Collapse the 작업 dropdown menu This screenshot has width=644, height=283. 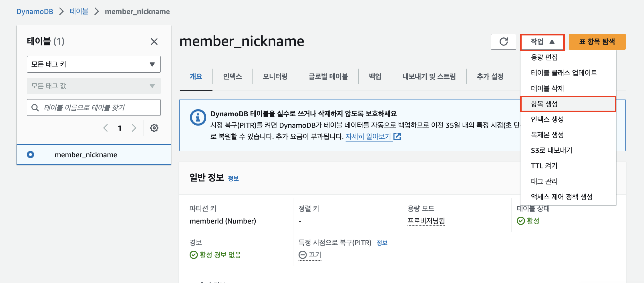click(x=542, y=42)
